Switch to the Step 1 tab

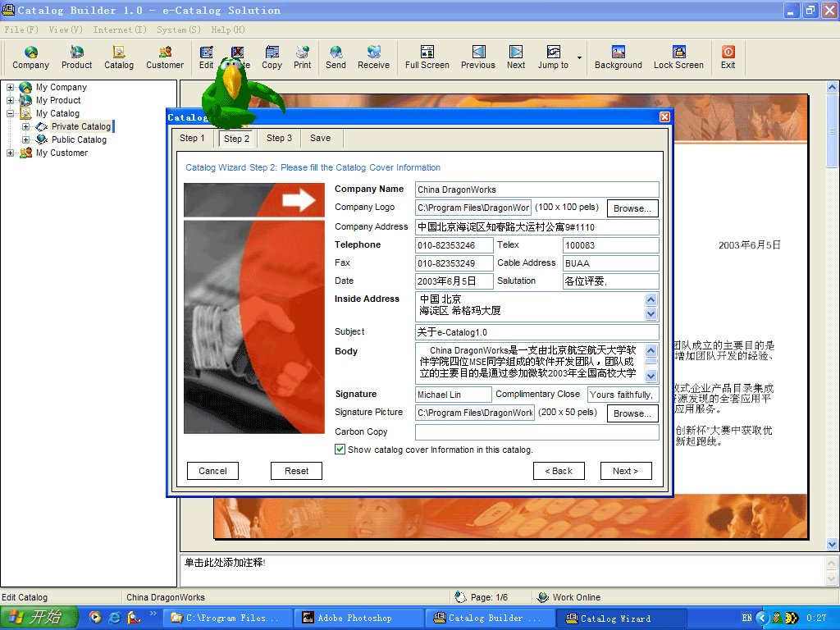pyautogui.click(x=192, y=138)
